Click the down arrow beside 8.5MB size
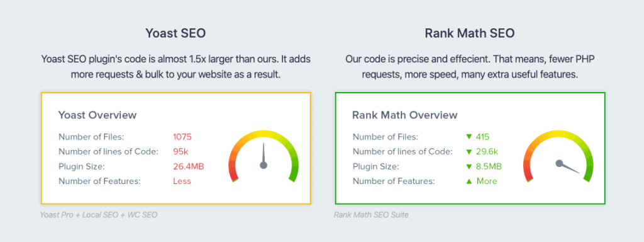Image resolution: width=644 pixels, height=242 pixels. 469,166
